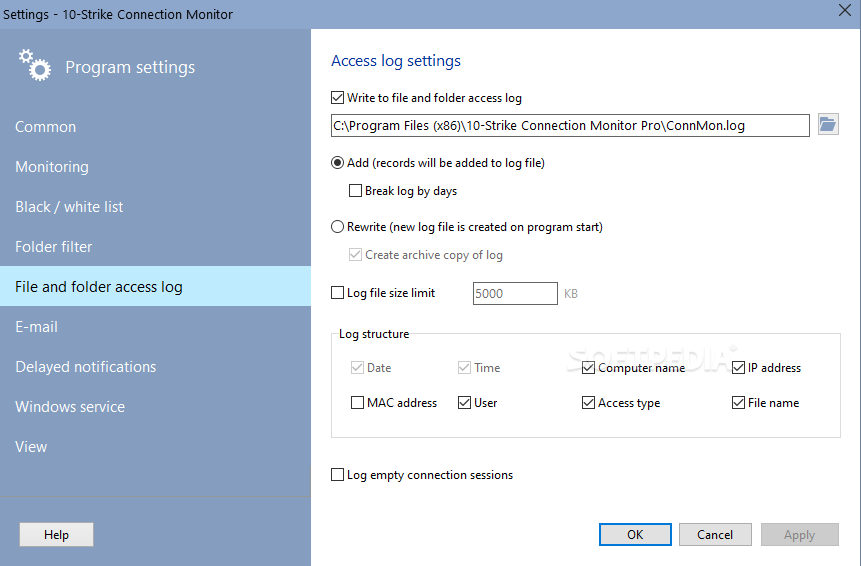Click the log size limit 5000 field
Viewport: 861px width, 566px height.
(515, 293)
